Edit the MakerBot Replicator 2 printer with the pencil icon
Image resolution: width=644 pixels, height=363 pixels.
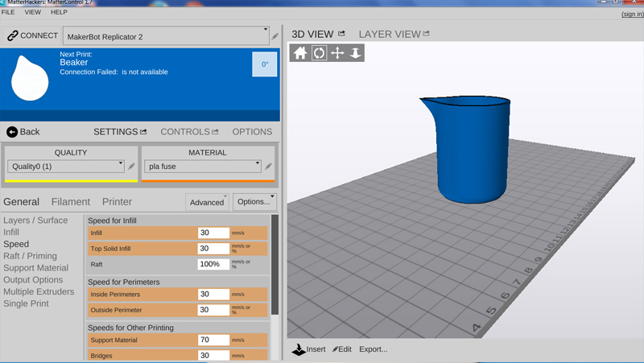click(275, 36)
